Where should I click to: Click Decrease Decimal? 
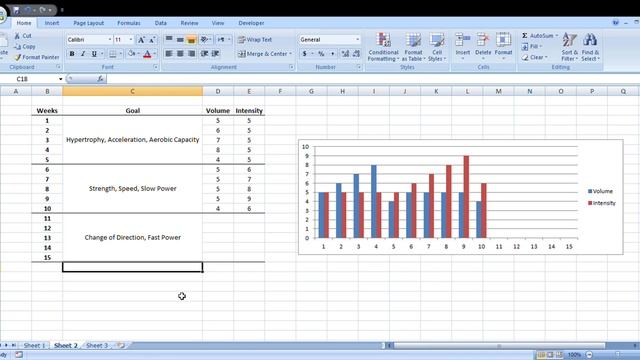[356, 53]
